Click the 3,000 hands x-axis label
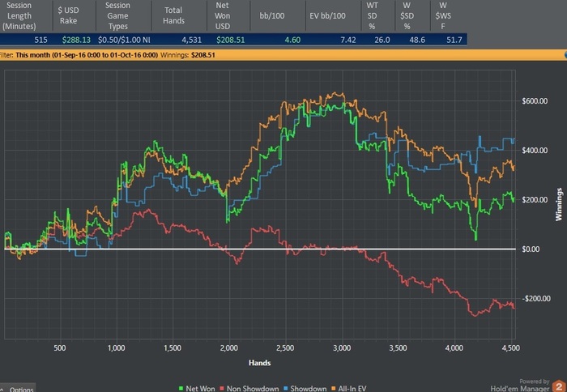This screenshot has height=392, width=567. 342,348
